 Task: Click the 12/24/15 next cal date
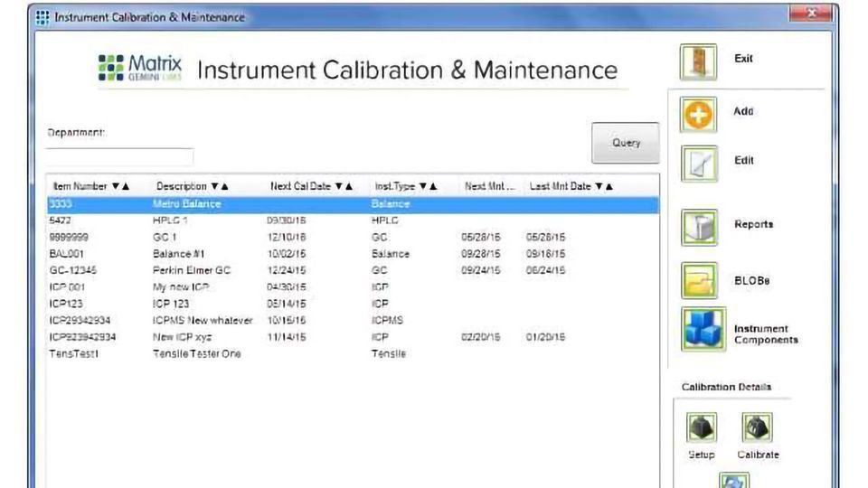(x=287, y=270)
